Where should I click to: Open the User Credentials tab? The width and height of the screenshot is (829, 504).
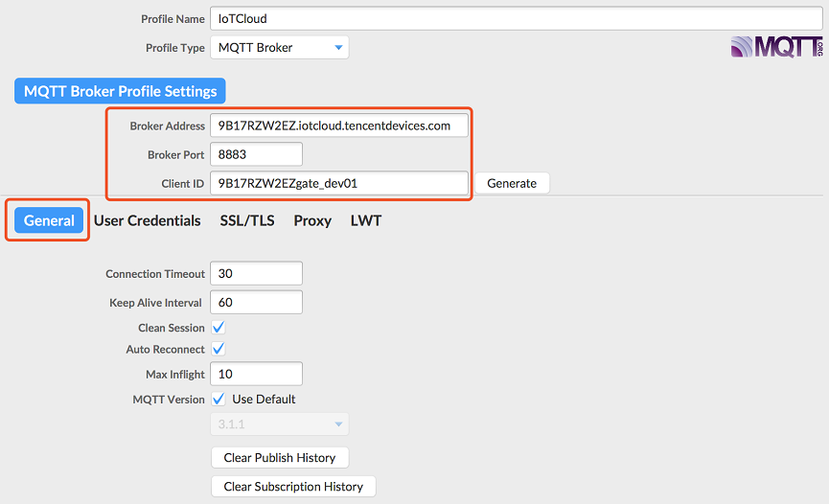148,220
